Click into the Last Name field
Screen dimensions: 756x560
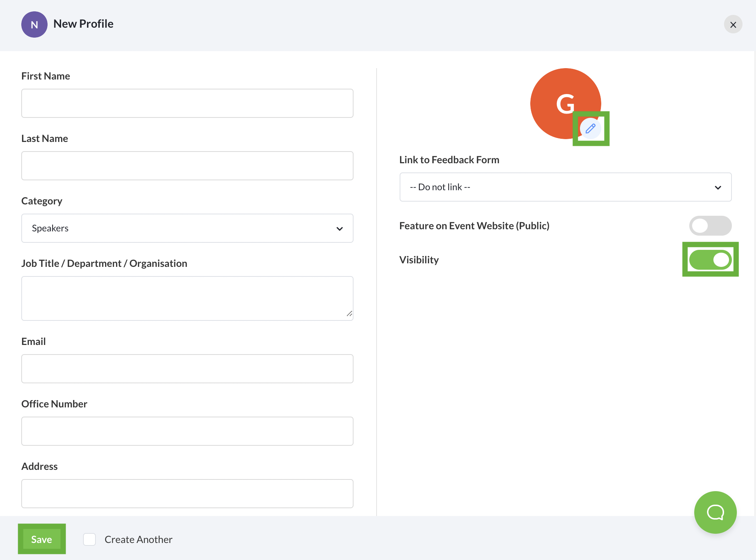tap(187, 166)
